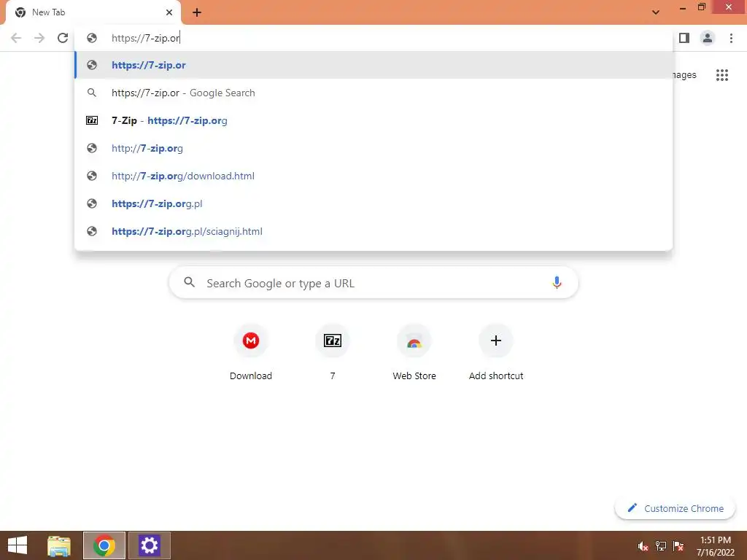Viewport: 747px width, 560px height.
Task: Start voice search with microphone
Action: pyautogui.click(x=557, y=283)
